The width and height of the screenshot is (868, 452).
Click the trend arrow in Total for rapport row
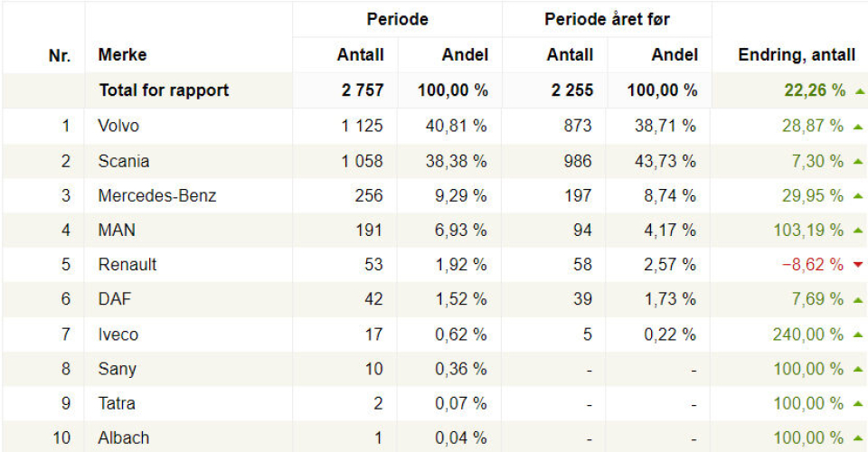(x=858, y=91)
